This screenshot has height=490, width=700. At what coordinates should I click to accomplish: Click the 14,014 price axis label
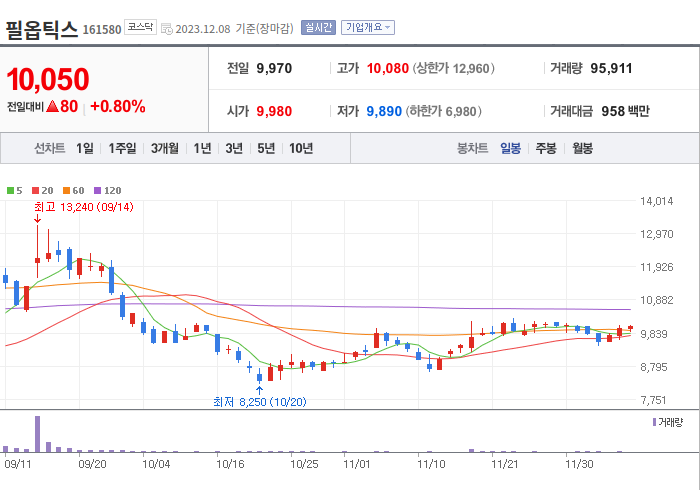[x=657, y=201]
